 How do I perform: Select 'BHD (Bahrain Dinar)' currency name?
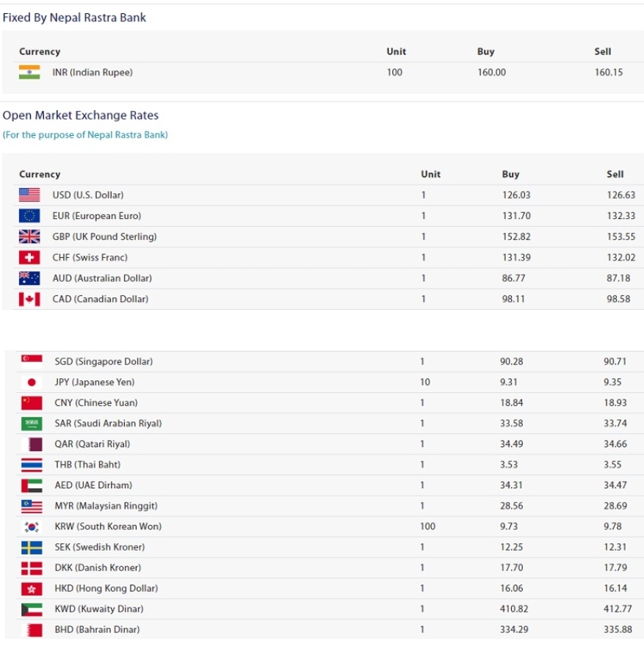coord(98,629)
